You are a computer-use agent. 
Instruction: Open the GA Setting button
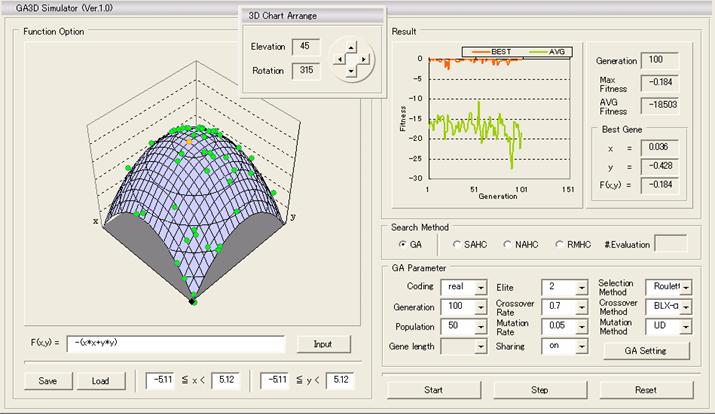(x=646, y=351)
